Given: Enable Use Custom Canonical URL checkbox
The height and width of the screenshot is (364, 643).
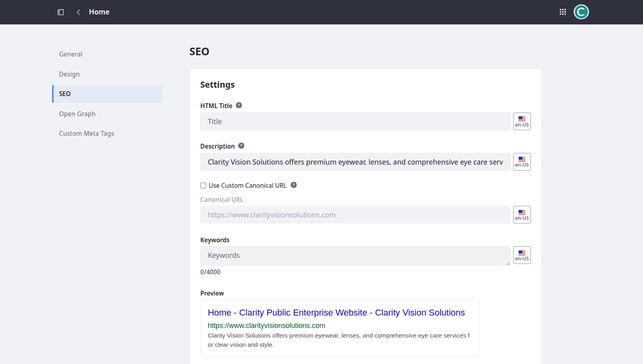Looking at the screenshot, I should [x=203, y=185].
